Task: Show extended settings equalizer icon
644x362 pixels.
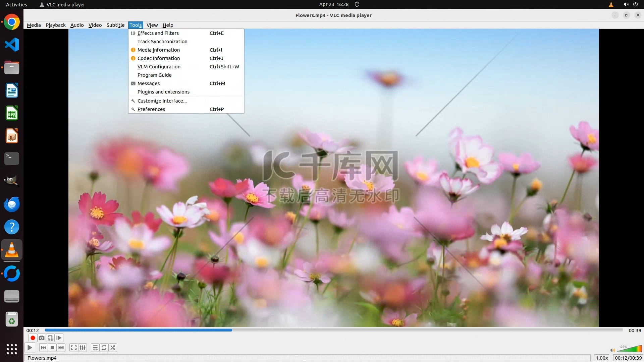Action: 83,348
